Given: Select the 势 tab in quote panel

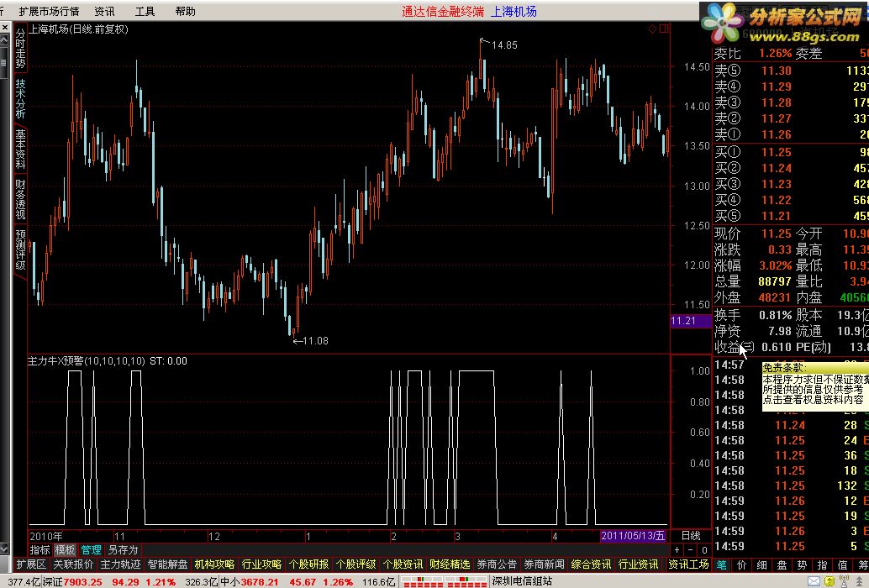Looking at the screenshot, I should (x=802, y=564).
